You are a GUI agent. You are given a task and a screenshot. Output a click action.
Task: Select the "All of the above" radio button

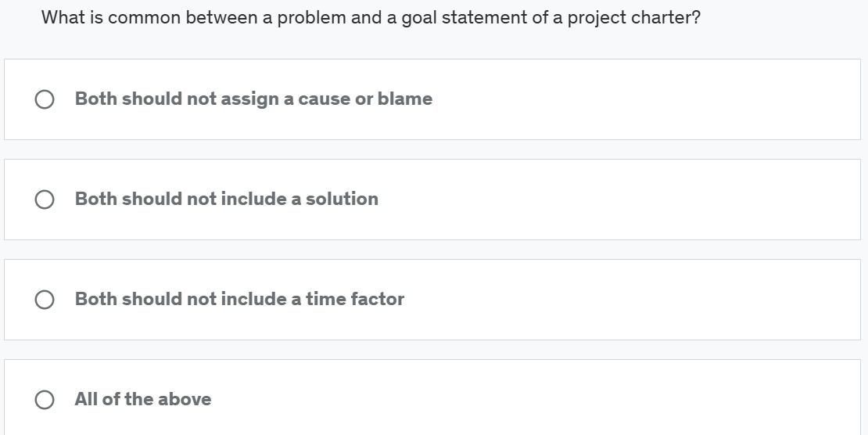tap(45, 400)
